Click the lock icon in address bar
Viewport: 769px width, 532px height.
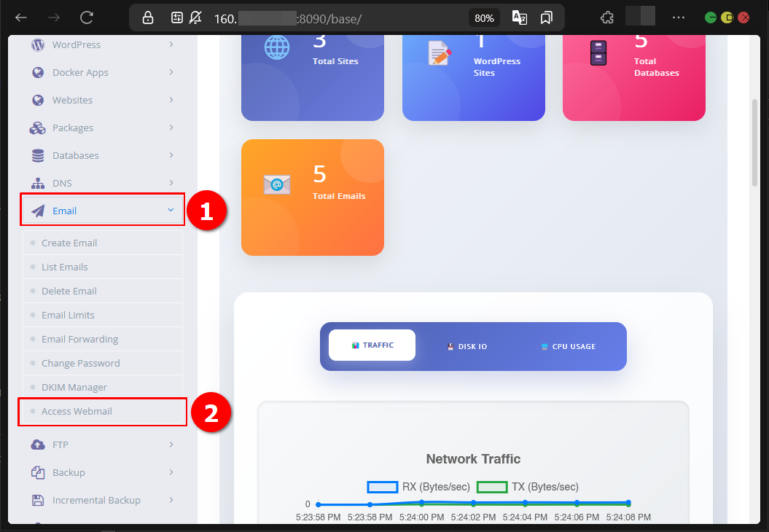(148, 18)
